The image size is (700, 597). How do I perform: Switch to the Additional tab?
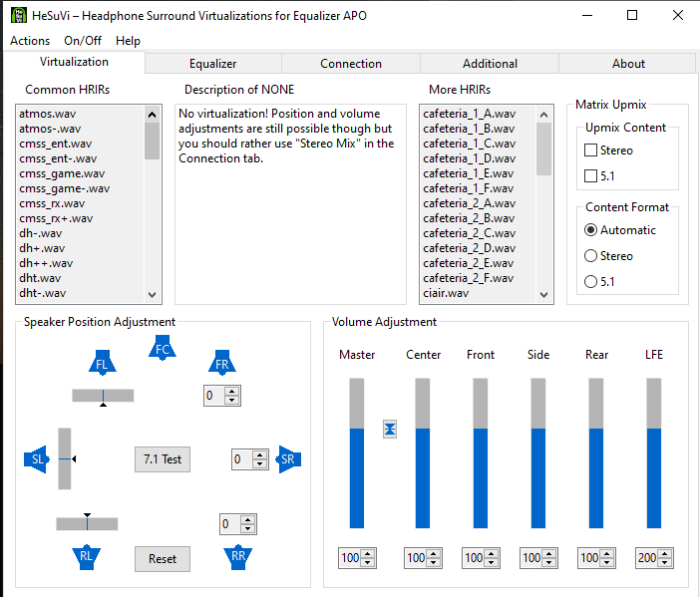tap(490, 64)
